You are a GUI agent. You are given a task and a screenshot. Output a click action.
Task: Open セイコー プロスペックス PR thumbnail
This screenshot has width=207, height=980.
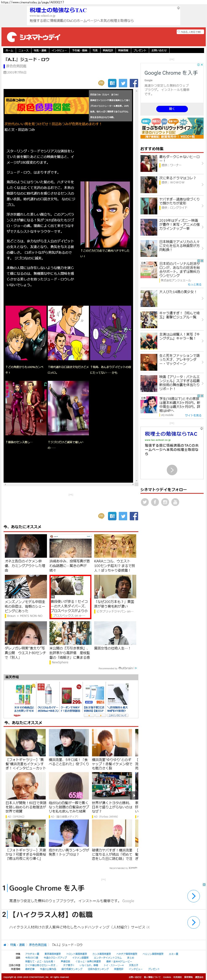tap(70, 587)
